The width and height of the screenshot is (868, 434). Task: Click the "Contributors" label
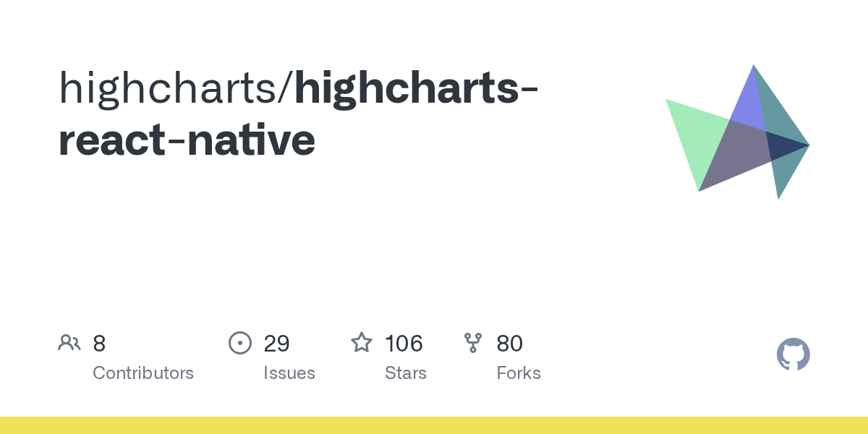[143, 373]
